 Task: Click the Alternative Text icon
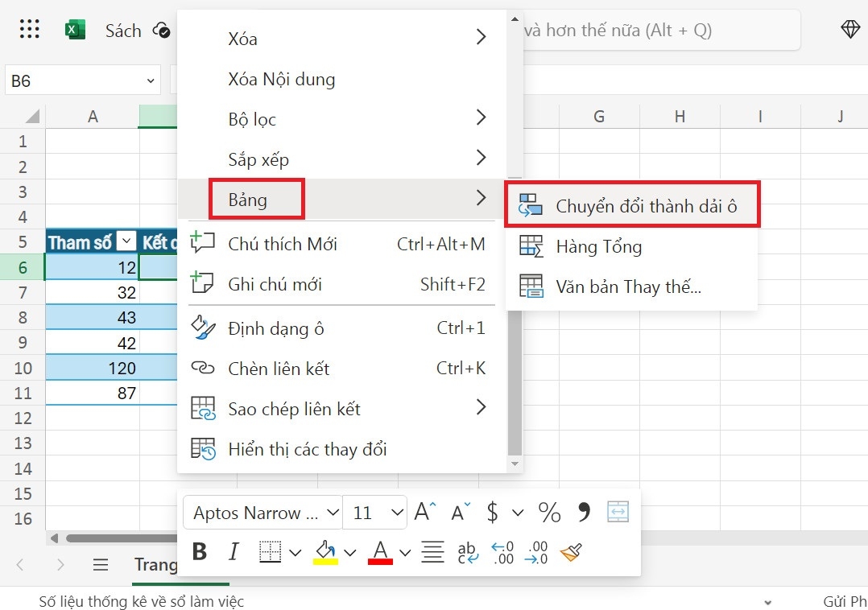pyautogui.click(x=531, y=286)
